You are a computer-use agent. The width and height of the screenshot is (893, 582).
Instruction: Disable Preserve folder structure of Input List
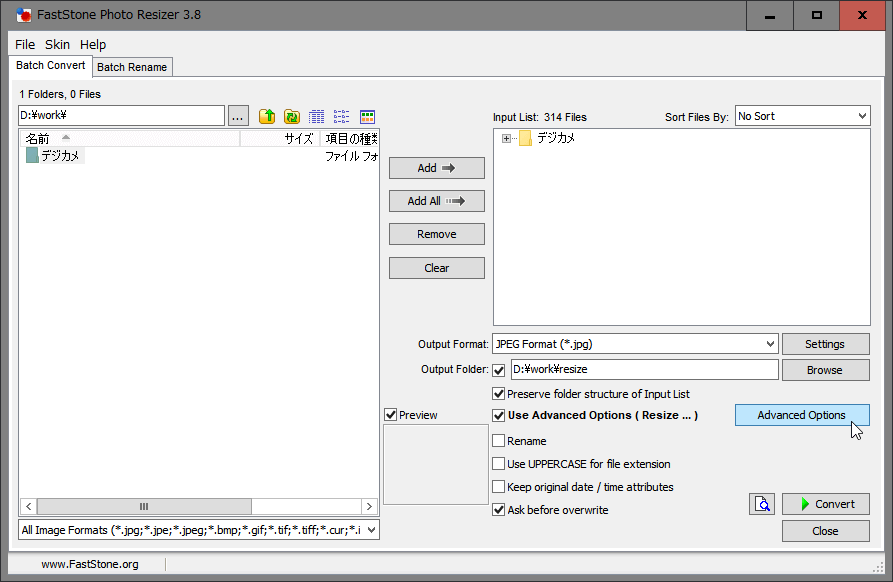pos(499,394)
